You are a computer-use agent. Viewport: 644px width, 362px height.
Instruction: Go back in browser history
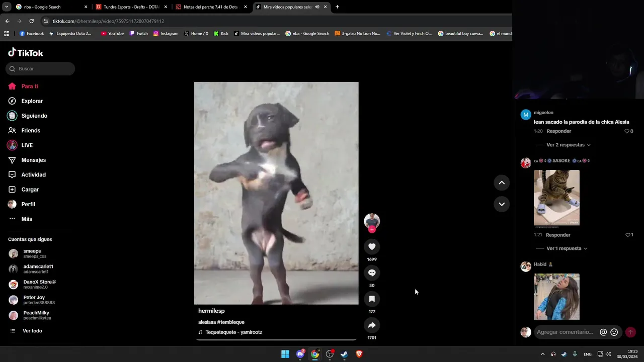(x=7, y=21)
